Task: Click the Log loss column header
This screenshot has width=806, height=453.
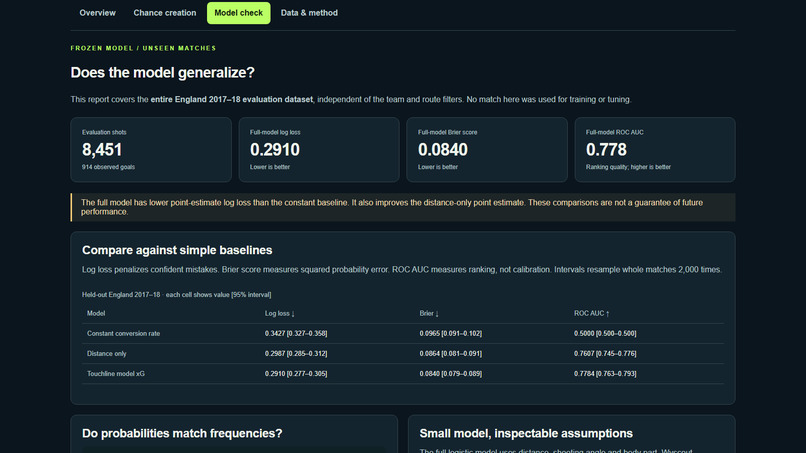Action: [x=280, y=313]
